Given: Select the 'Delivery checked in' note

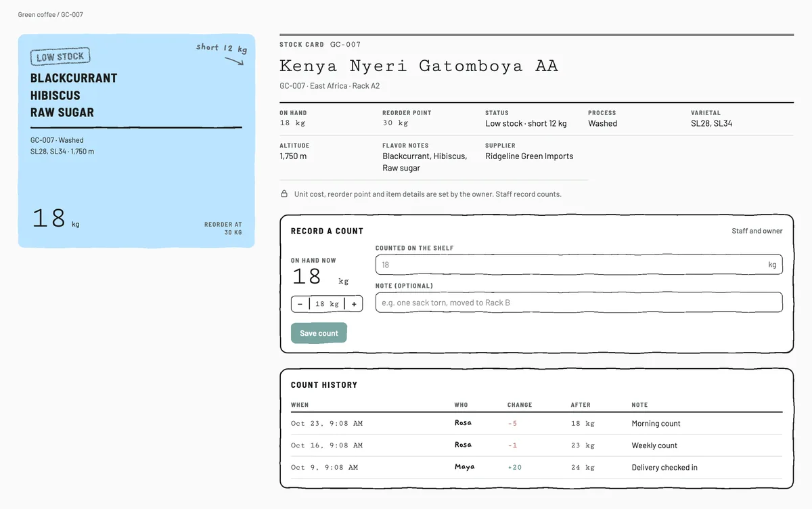Looking at the screenshot, I should coord(664,467).
